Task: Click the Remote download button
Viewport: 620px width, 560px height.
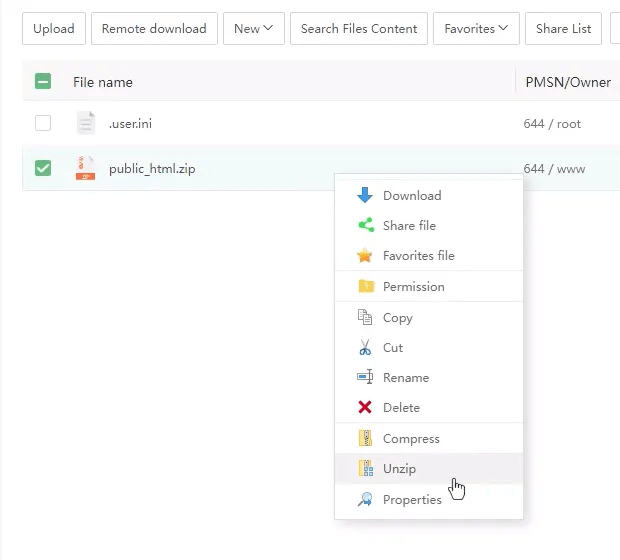Action: (154, 28)
